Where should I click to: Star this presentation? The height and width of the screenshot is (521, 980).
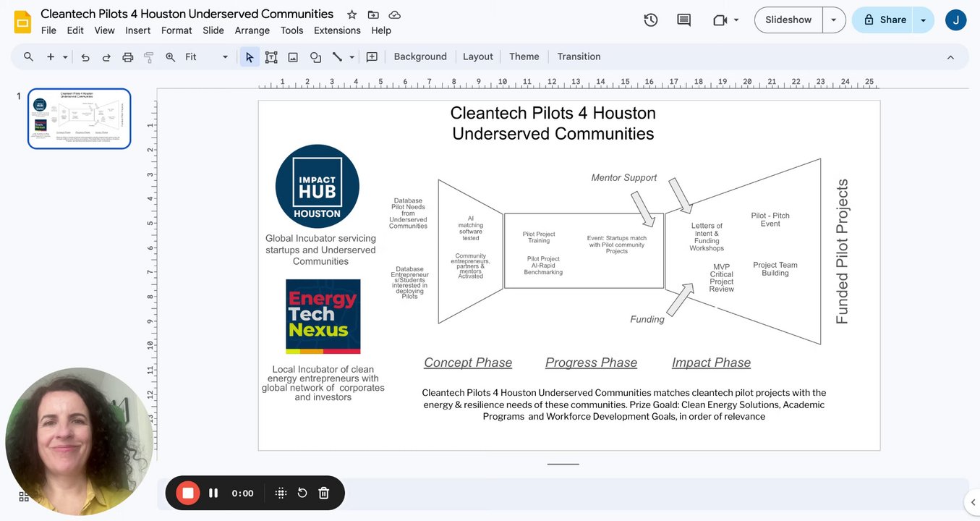pos(351,14)
